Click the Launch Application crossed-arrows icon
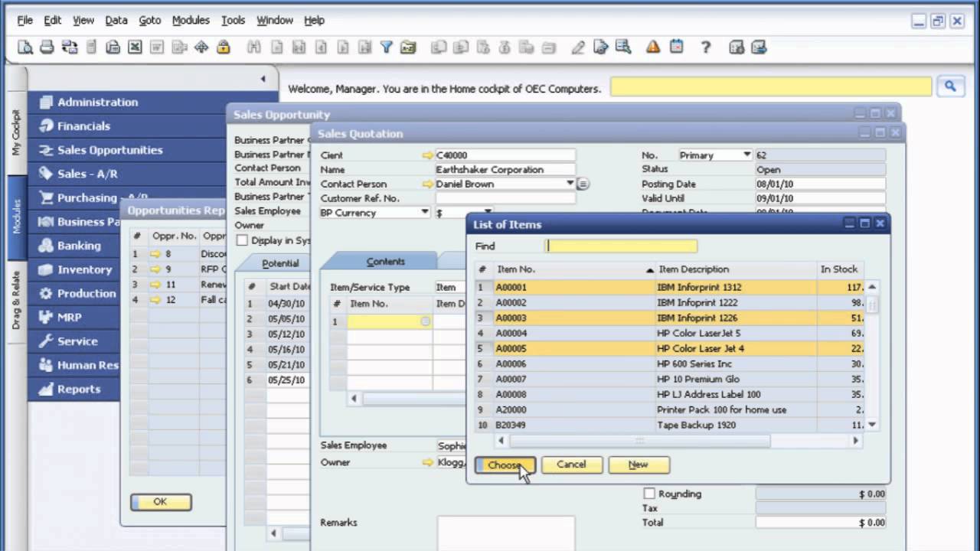Image resolution: width=980 pixels, height=551 pixels. (201, 47)
